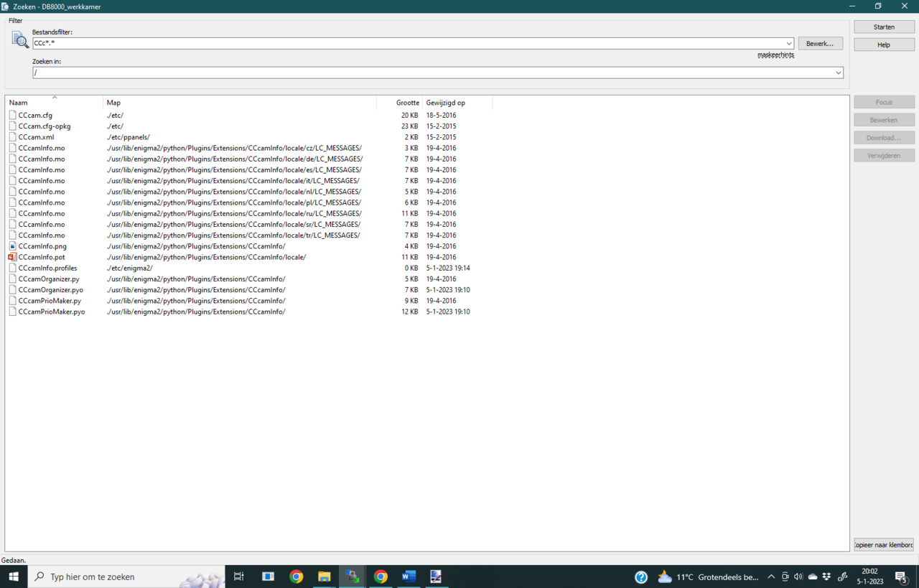Expand the Zoeken in dropdown arrow
Image resolution: width=919 pixels, height=588 pixels.
click(x=838, y=73)
